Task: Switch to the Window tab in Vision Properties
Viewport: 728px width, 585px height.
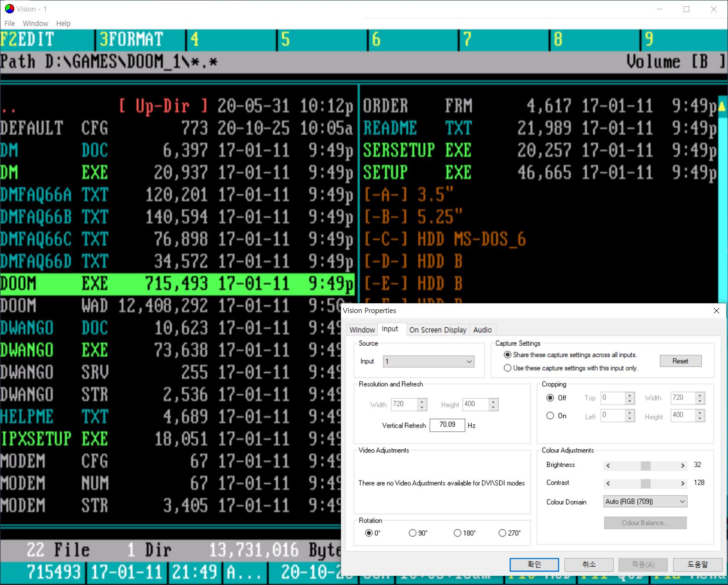Action: (x=362, y=330)
